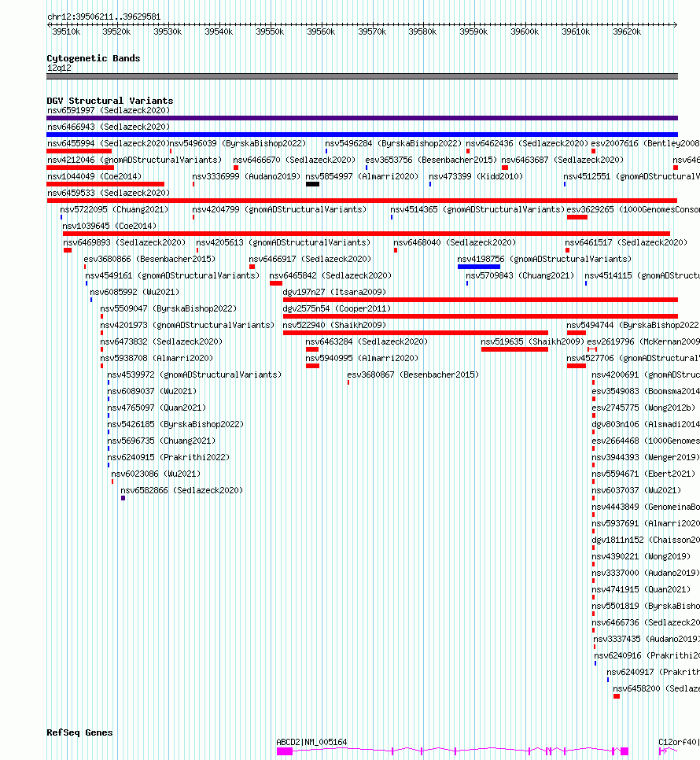
Task: Open nsv6085992 (Wu2021) label
Action: pyautogui.click(x=134, y=292)
